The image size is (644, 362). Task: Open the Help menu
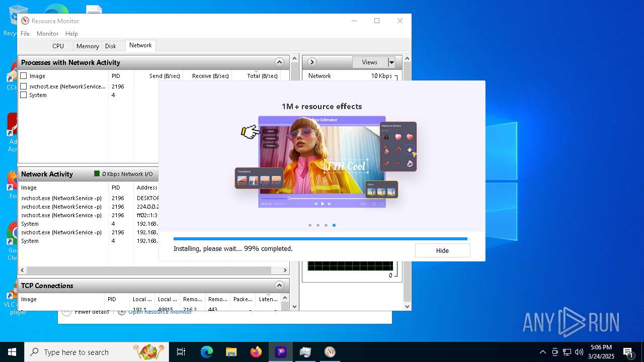pos(71,33)
